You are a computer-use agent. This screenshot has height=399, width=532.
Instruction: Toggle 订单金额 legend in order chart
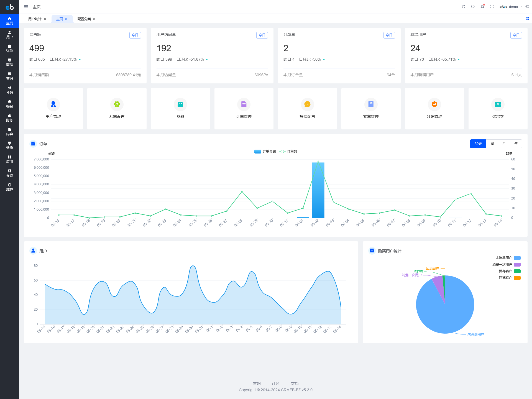(x=265, y=152)
